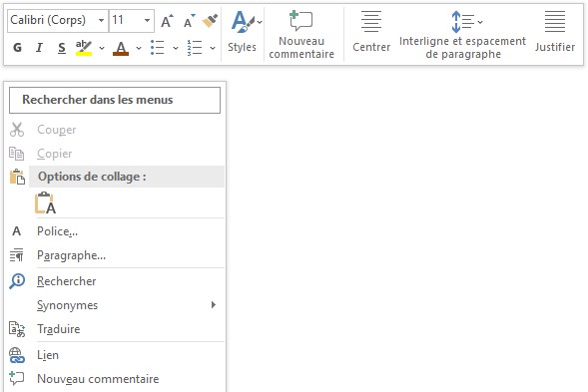The height and width of the screenshot is (392, 588).
Task: Click the letter A icon beside Police
Action: (17, 231)
